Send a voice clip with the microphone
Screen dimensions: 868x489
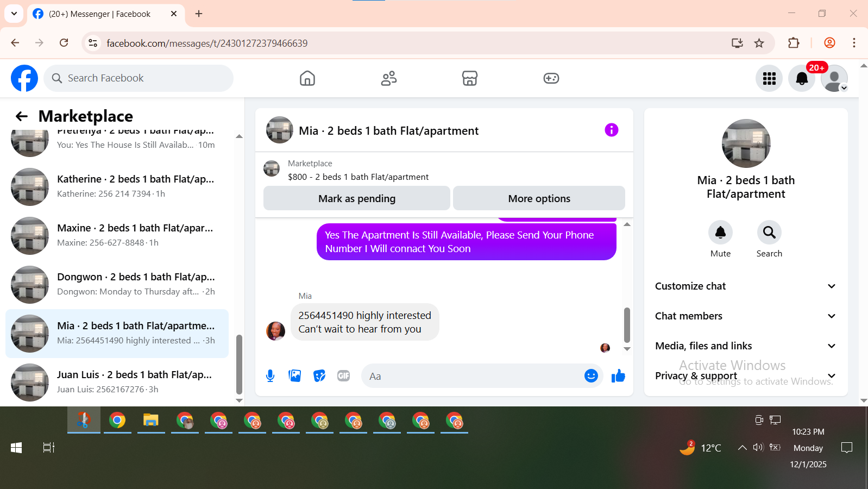tap(270, 376)
